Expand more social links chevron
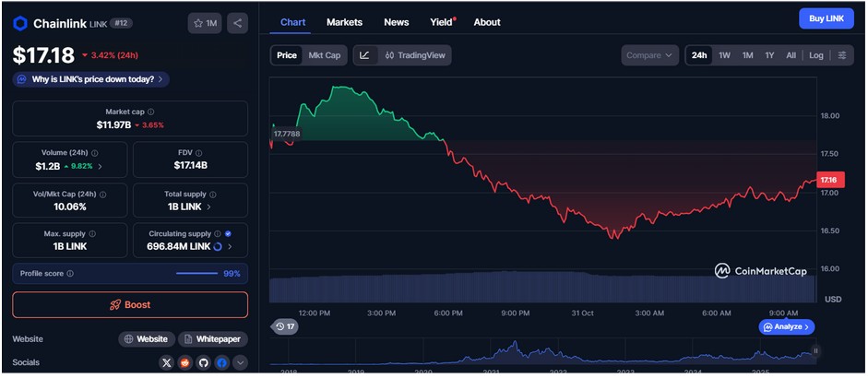 click(240, 363)
